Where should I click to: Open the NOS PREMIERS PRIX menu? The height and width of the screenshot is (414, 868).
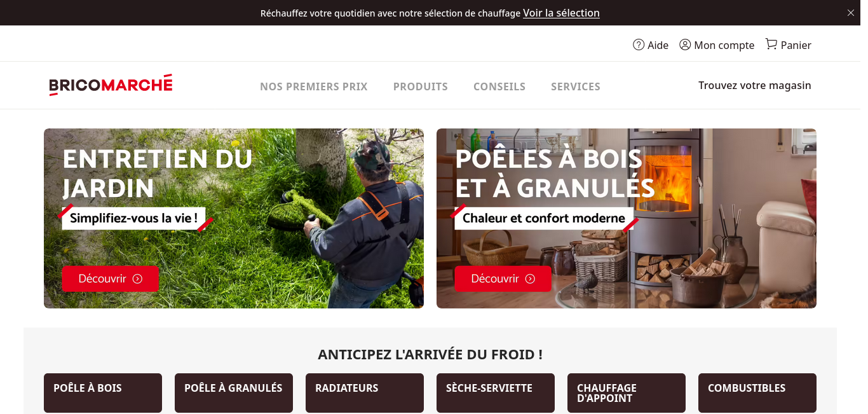point(314,86)
